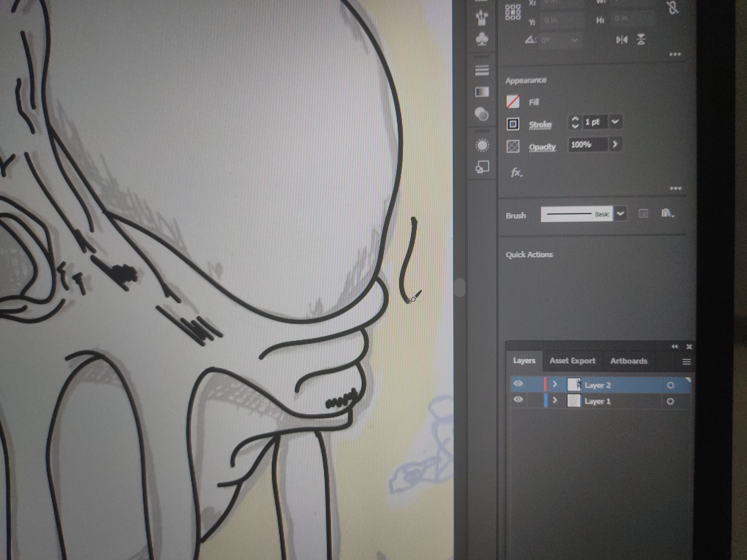747x560 pixels.
Task: Open the Transparency panel circles icon
Action: coord(482,114)
